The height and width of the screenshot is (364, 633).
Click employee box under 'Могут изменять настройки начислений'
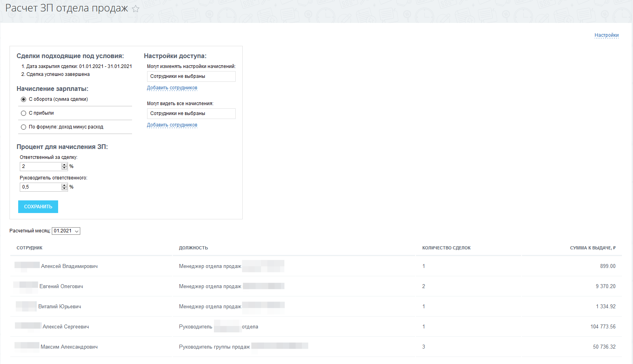[191, 76]
